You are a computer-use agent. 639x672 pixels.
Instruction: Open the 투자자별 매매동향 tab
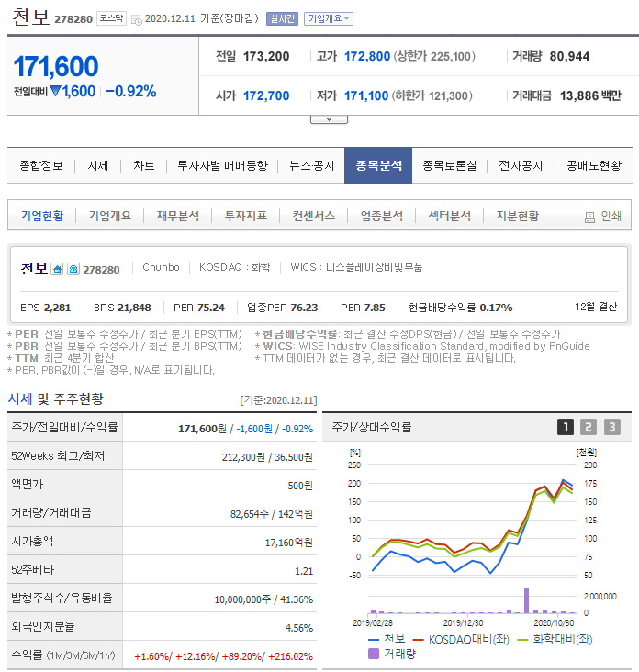[222, 165]
